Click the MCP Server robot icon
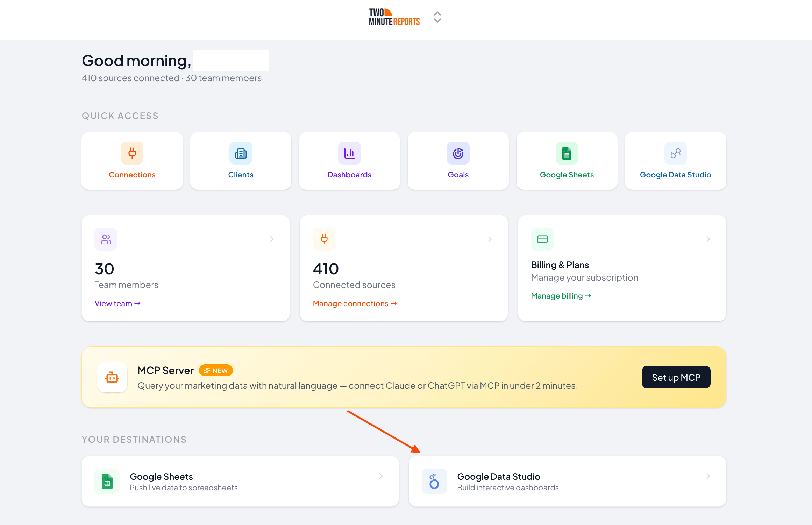 pos(112,377)
